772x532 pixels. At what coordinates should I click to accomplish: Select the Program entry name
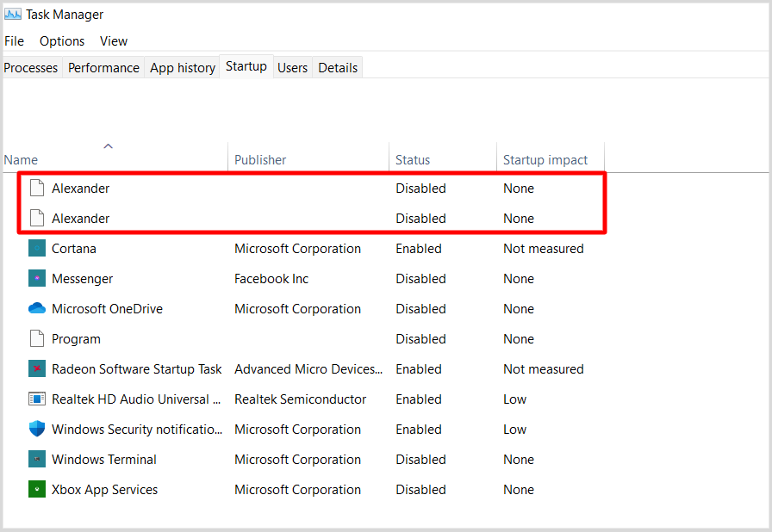pos(76,339)
